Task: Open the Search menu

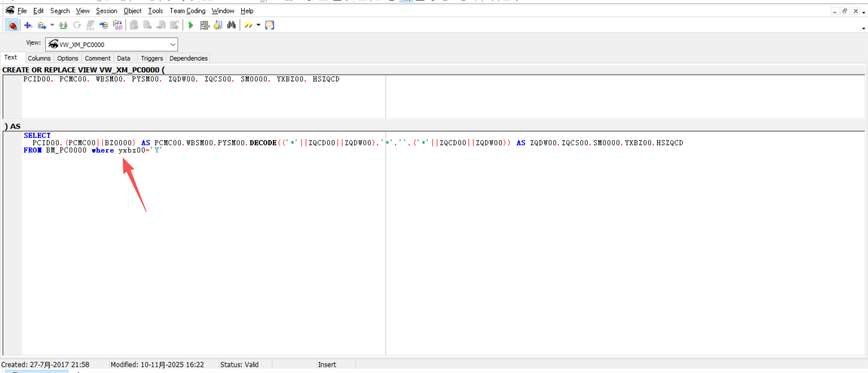Action: pyautogui.click(x=60, y=11)
